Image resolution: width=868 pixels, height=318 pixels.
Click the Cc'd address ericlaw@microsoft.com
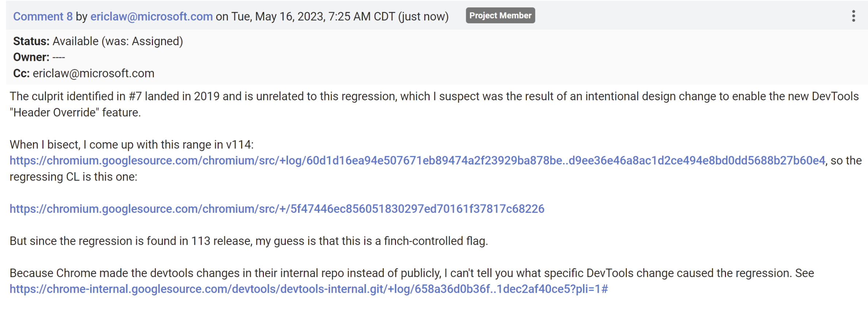pyautogui.click(x=93, y=73)
